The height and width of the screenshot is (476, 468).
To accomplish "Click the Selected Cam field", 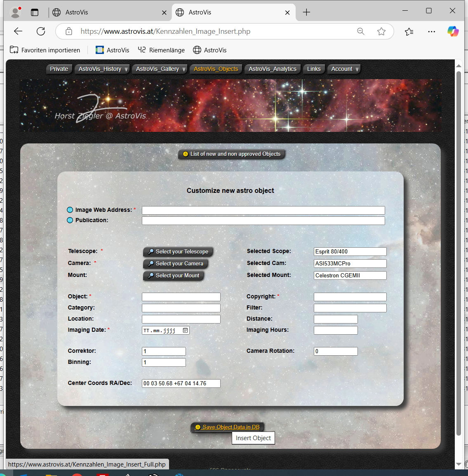I will point(350,263).
